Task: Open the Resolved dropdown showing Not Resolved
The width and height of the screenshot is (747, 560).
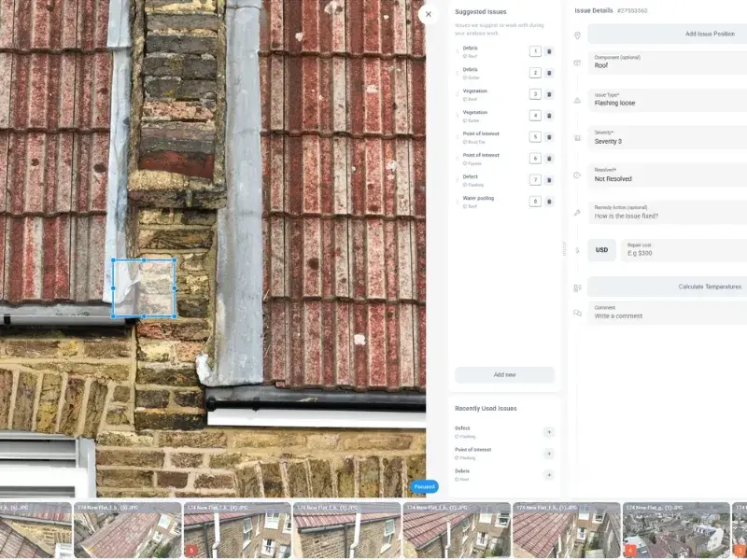Action: [667, 175]
